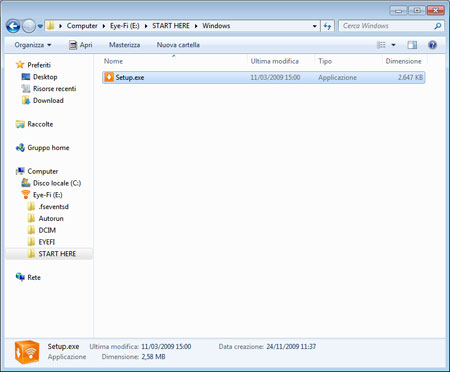Open Download in the navigation pane
This screenshot has height=372, width=450.
click(x=48, y=100)
